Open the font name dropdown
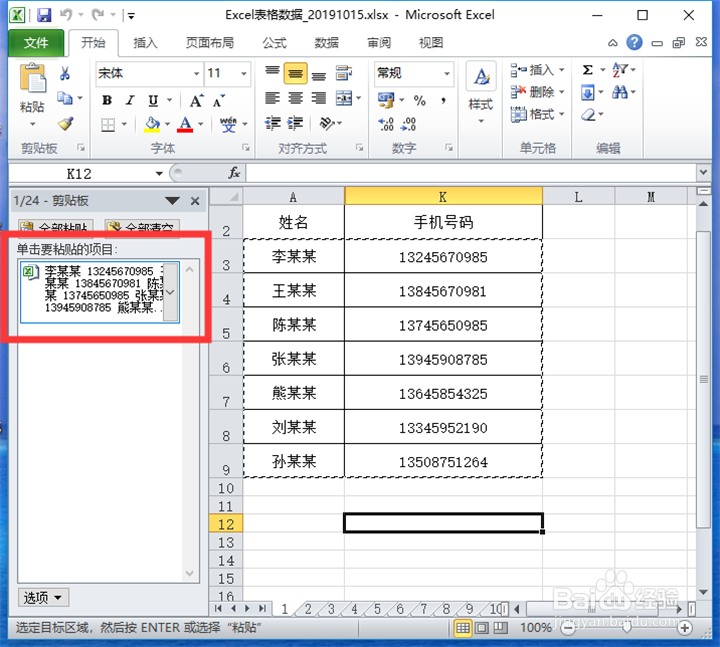The width and height of the screenshot is (720, 647). tap(197, 73)
